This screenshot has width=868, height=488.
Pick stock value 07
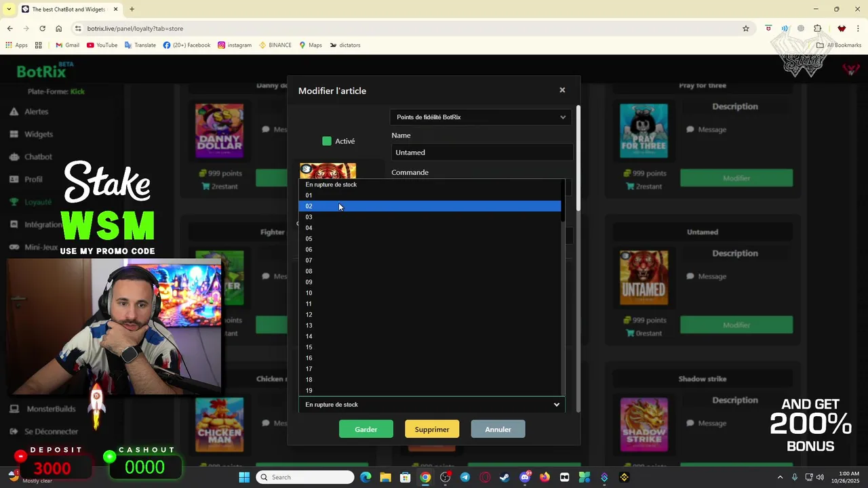(x=430, y=260)
